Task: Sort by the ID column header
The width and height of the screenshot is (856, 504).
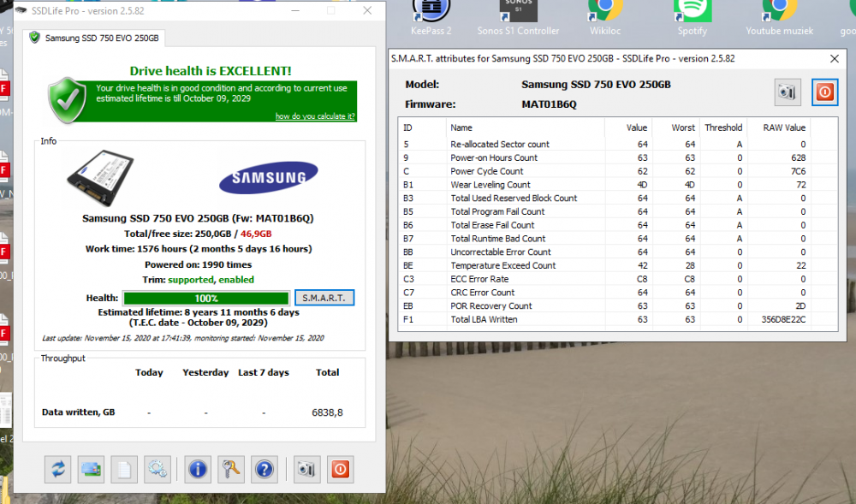Action: (x=423, y=127)
